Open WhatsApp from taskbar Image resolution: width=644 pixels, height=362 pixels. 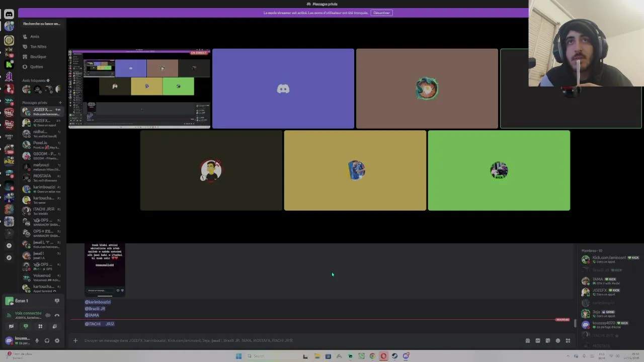point(361,356)
